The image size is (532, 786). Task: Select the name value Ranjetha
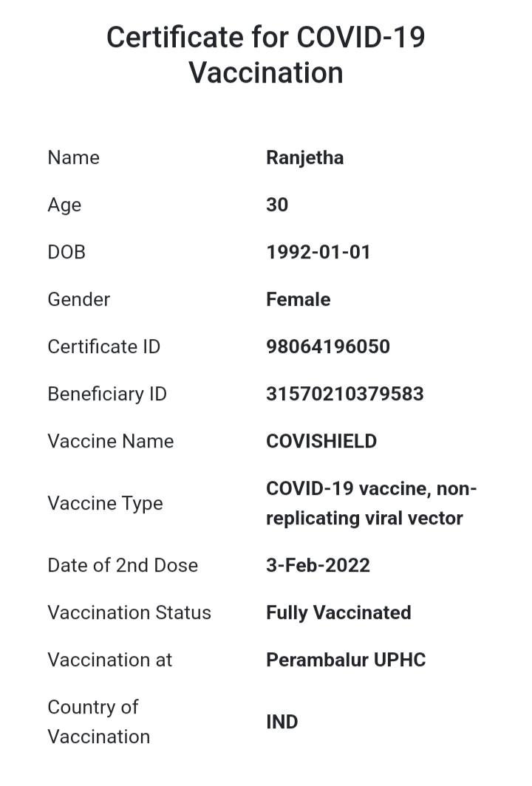click(304, 158)
